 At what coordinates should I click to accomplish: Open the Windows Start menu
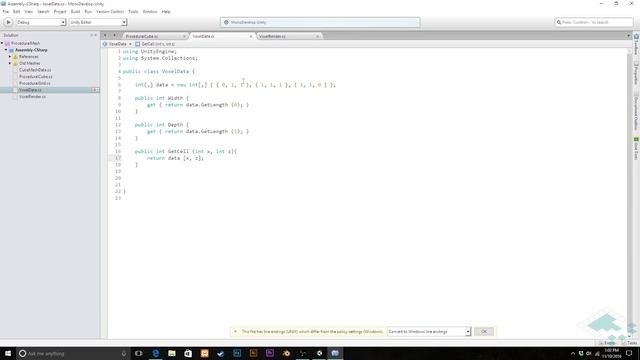(x=8, y=353)
